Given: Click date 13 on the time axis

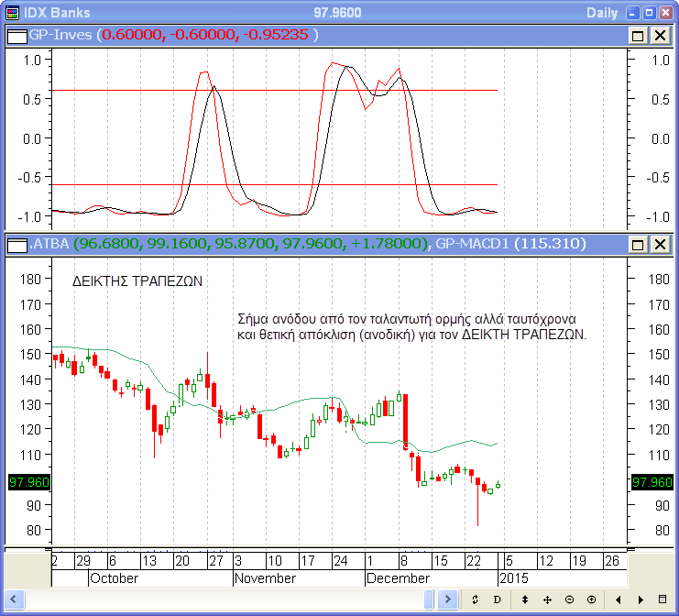Looking at the screenshot, I should 149,561.
